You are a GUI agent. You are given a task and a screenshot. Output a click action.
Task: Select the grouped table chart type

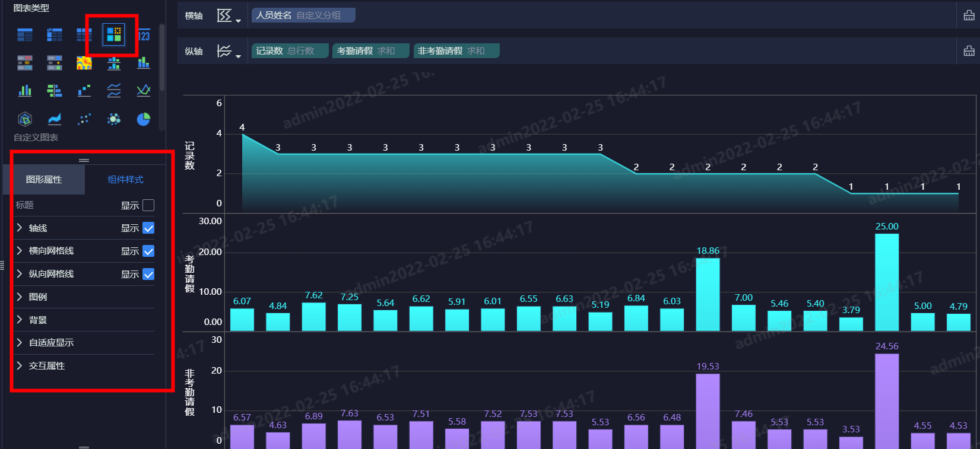25,35
